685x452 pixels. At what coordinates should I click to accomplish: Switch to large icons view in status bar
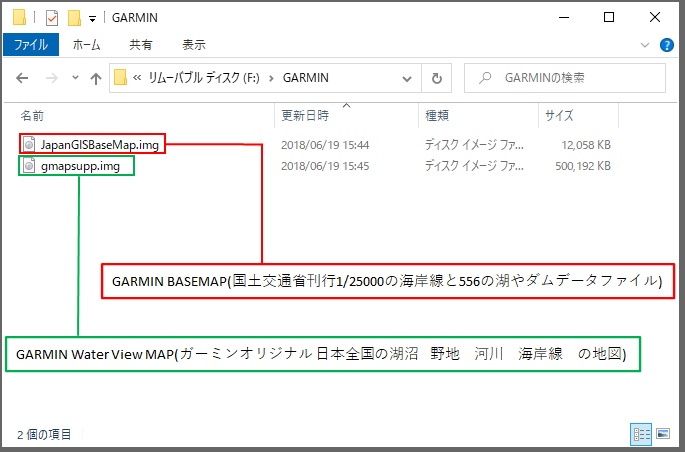663,434
